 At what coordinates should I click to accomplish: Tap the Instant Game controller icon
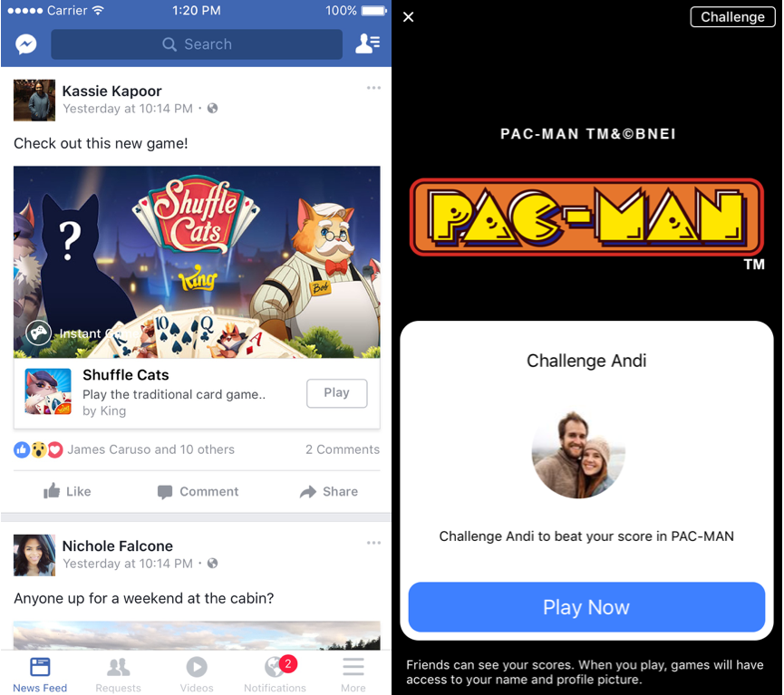click(38, 333)
